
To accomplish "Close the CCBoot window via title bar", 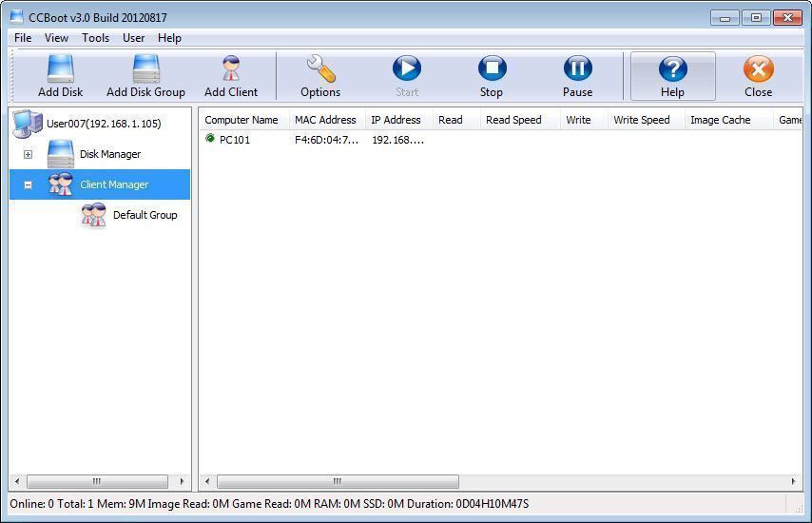I will tap(787, 18).
